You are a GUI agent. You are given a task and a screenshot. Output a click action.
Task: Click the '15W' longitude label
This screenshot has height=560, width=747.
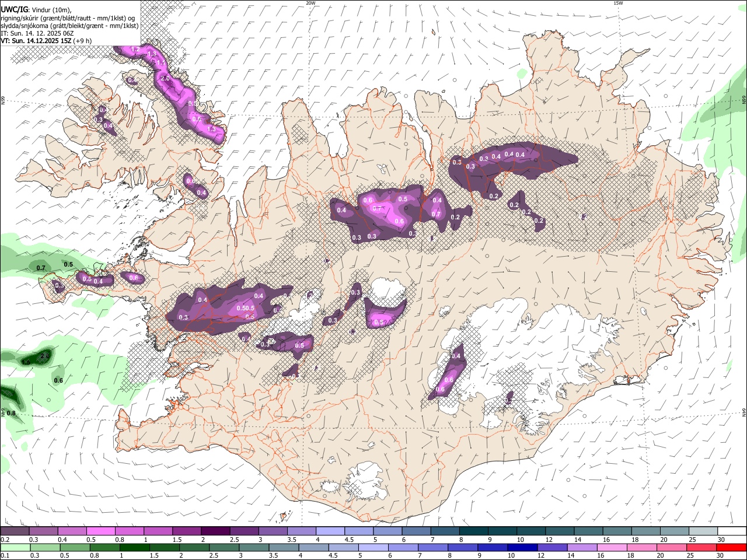[618, 3]
